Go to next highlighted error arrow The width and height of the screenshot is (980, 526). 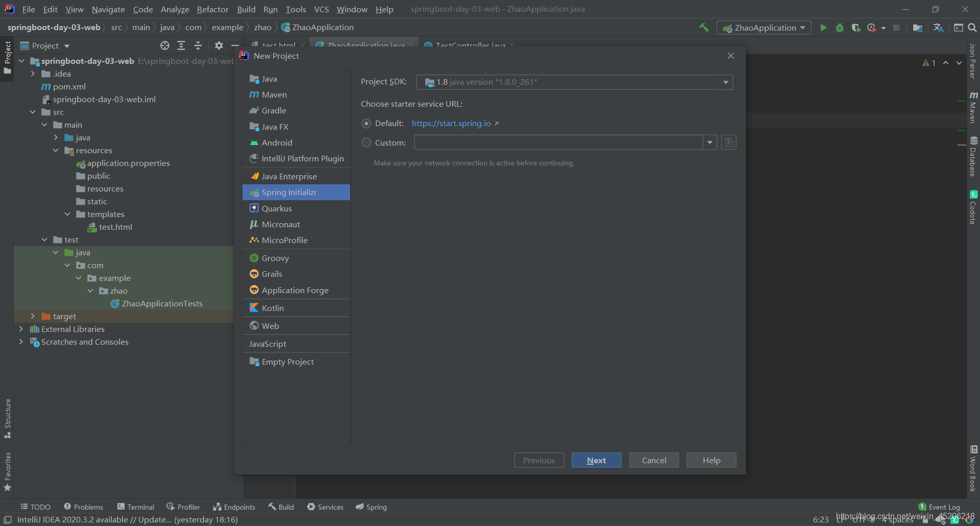click(x=959, y=63)
